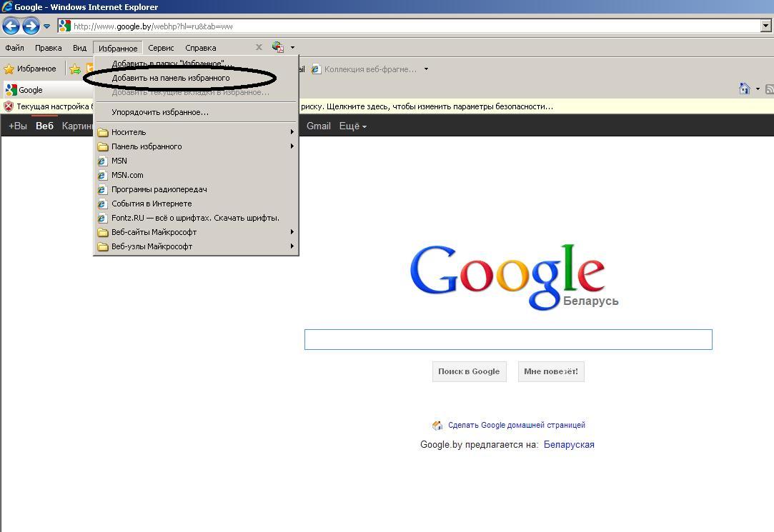Open the Fontz.RU — всё о шрифтах favorite
774x532 pixels.
pos(196,218)
